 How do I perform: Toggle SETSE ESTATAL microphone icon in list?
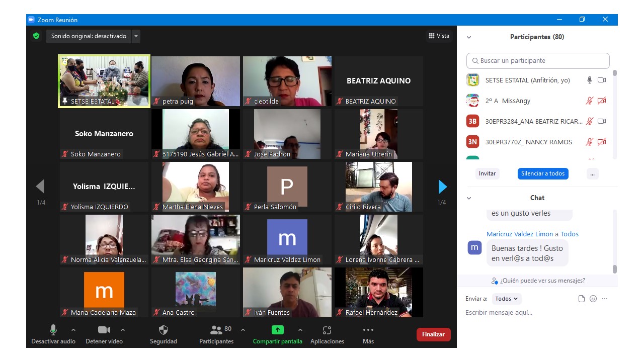[x=590, y=80]
